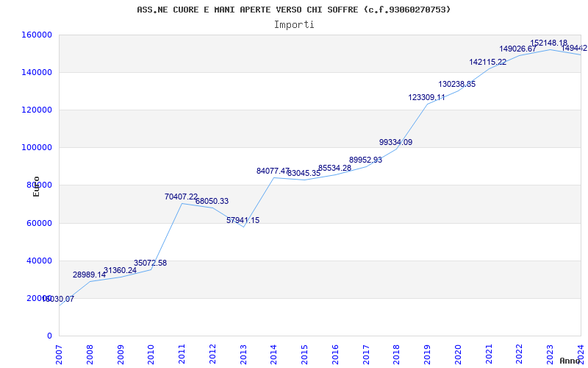This screenshot has width=588, height=368.
Task: Click the x-axis year 2011
Action: pyautogui.click(x=182, y=355)
